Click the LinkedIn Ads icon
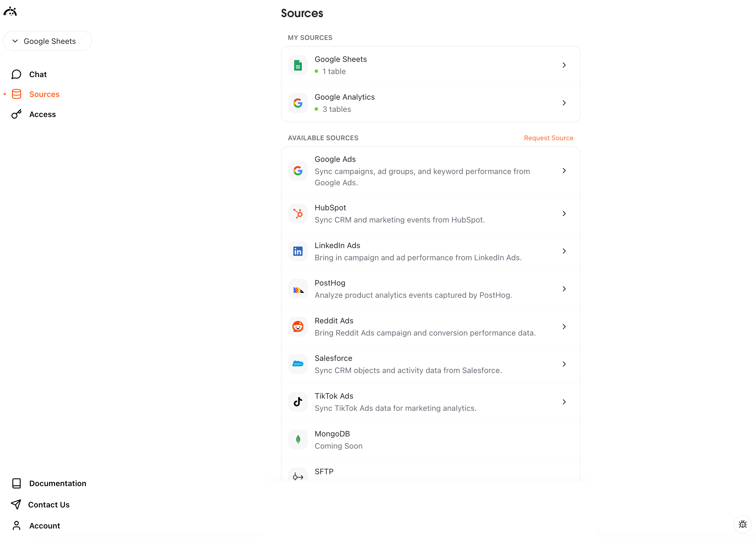 click(x=298, y=251)
